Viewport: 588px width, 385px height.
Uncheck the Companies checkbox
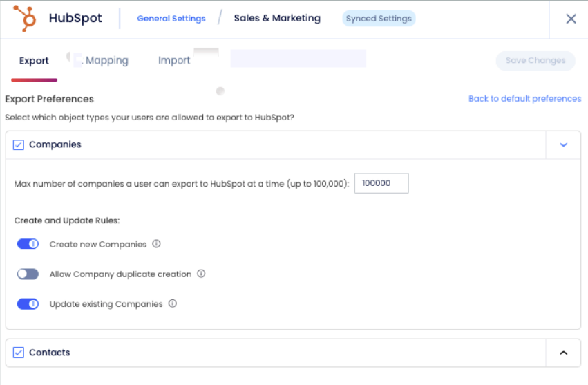point(19,145)
